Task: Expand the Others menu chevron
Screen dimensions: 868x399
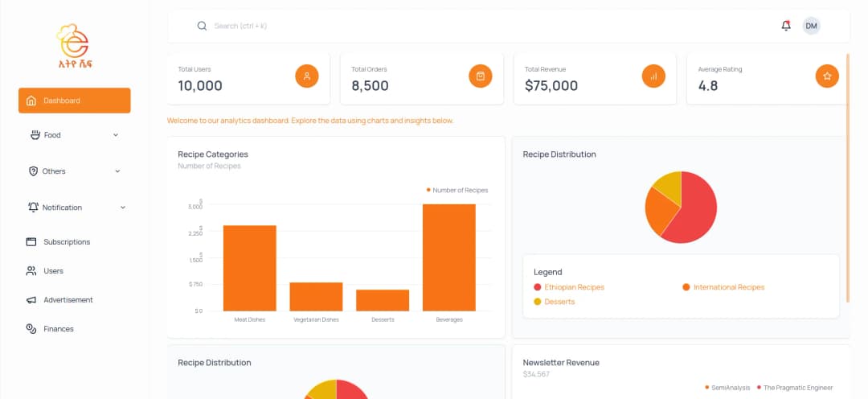Action: click(117, 171)
